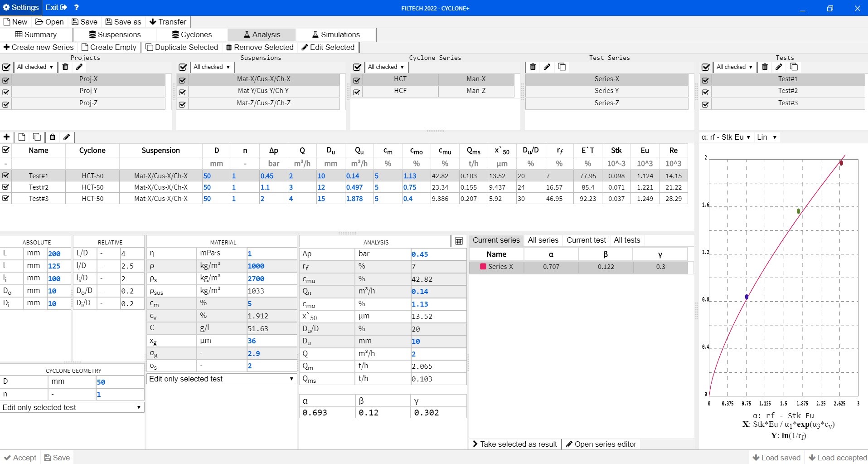
Task: Click the Save toolbar button
Action: (84, 22)
